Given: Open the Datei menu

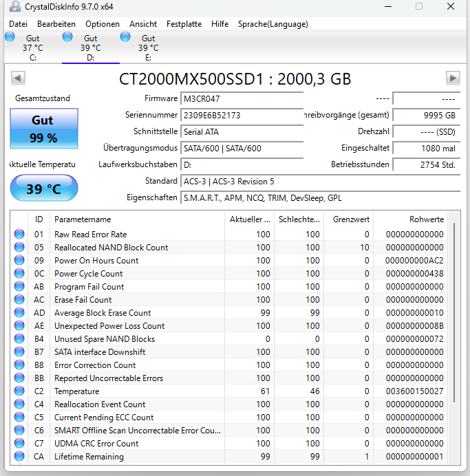Looking at the screenshot, I should pyautogui.click(x=18, y=24).
